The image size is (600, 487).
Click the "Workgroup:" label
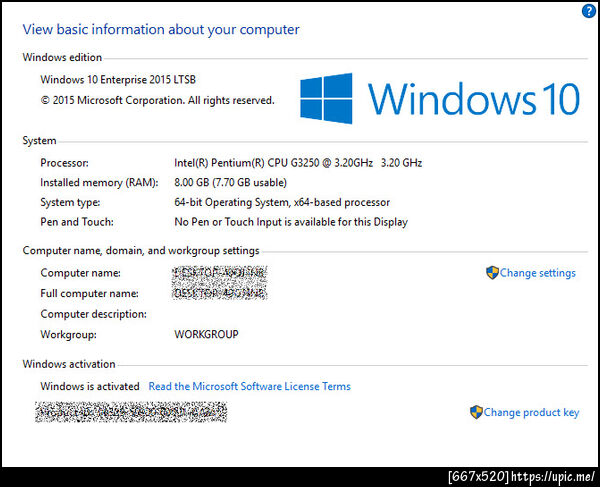tap(68, 334)
